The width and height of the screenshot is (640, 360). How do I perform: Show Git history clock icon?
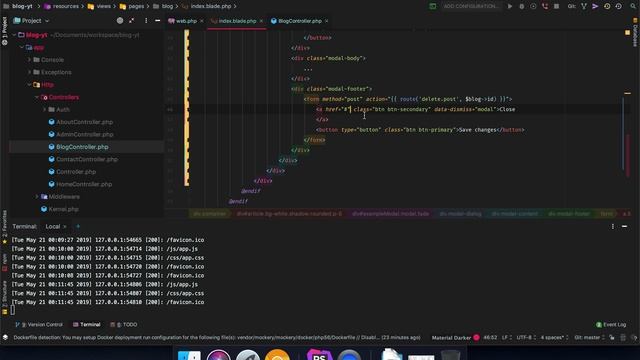coord(607,6)
